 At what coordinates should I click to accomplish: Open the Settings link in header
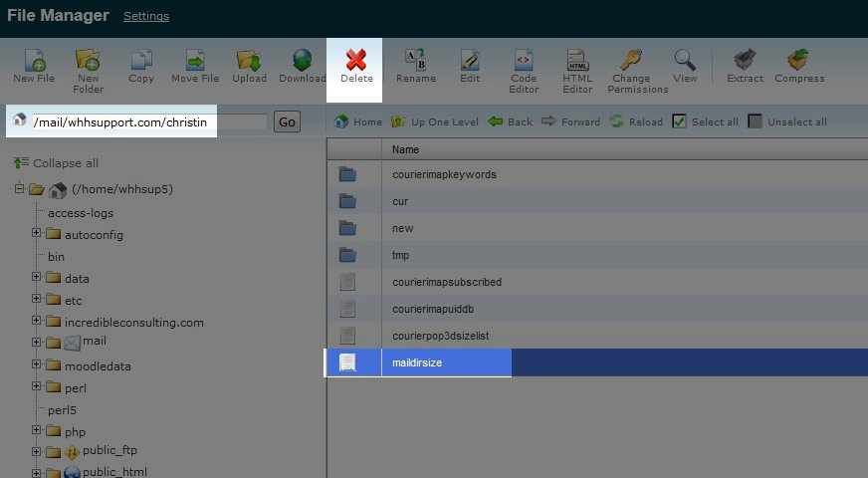tap(145, 16)
